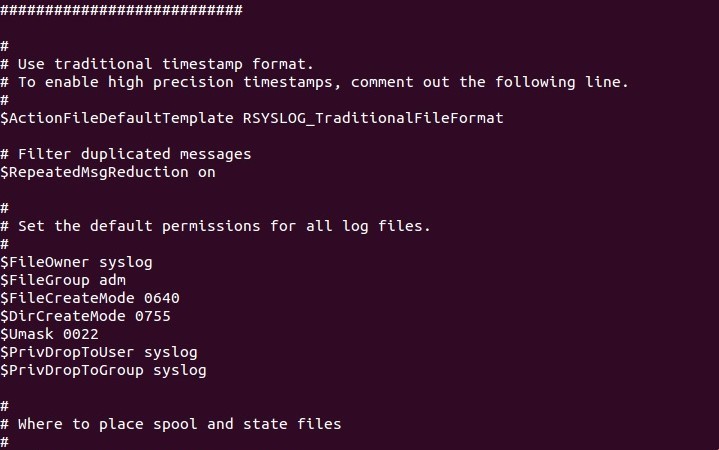Click the $PrivDropToGroup directive

[x=72, y=370]
